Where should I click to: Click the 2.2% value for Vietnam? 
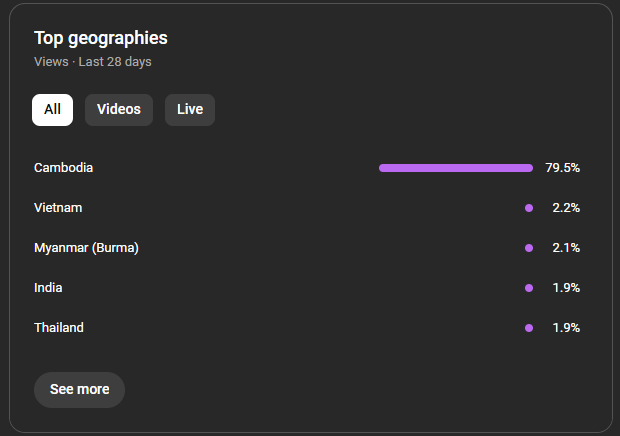pos(566,208)
